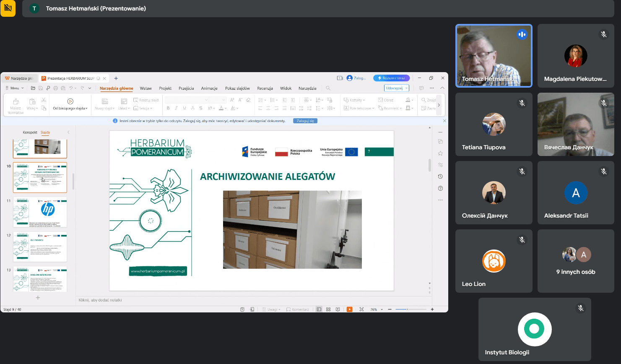Image resolution: width=621 pixels, height=364 pixels.
Task: Click the help question mark icon in right sidebar
Action: 440,188
